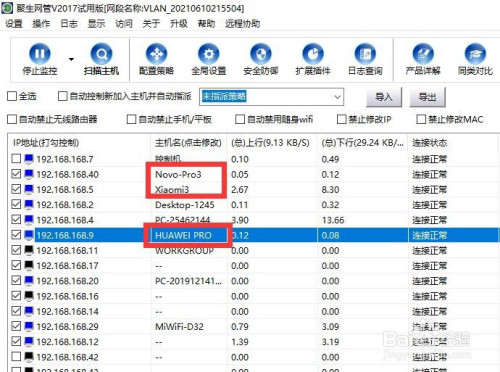Enable 自动控制新加入主机并自动指派 checkbox

[63, 96]
